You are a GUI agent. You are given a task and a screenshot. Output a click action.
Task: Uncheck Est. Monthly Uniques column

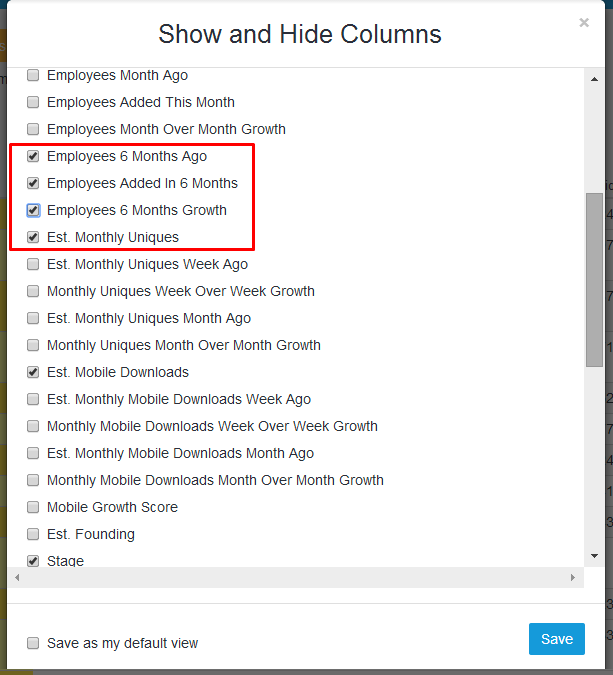(x=33, y=237)
